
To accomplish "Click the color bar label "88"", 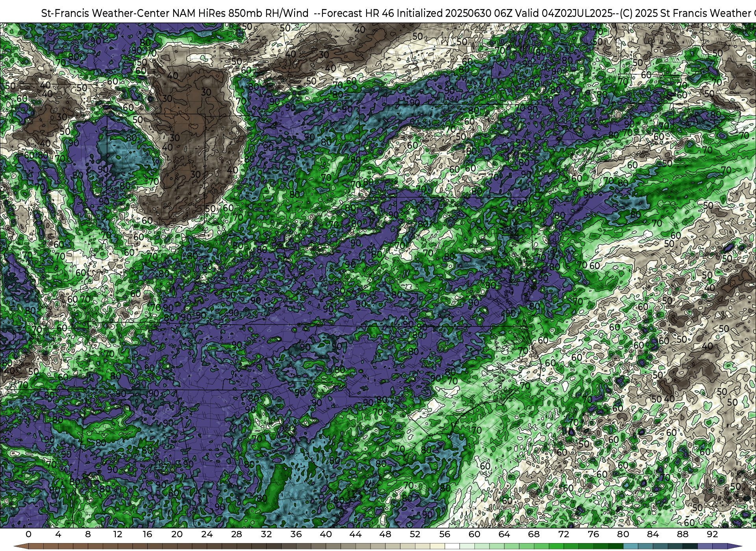I will (x=683, y=534).
